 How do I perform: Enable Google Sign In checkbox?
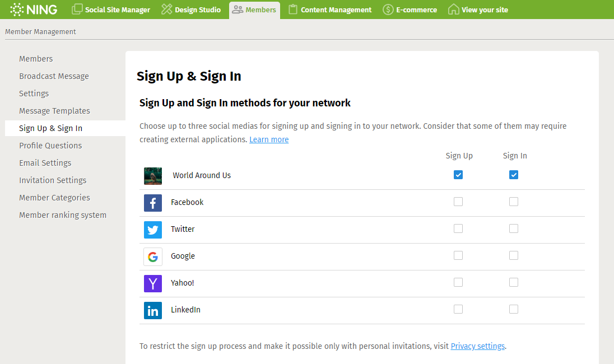point(513,255)
